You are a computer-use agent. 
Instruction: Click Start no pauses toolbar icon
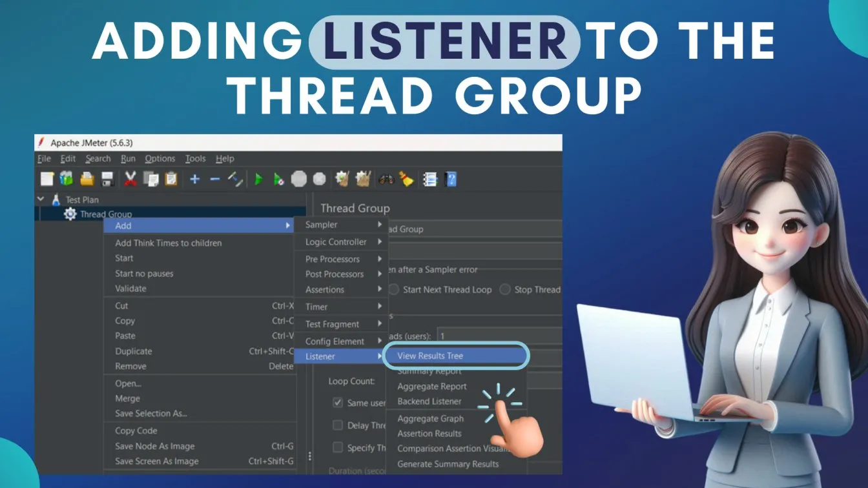pos(278,179)
